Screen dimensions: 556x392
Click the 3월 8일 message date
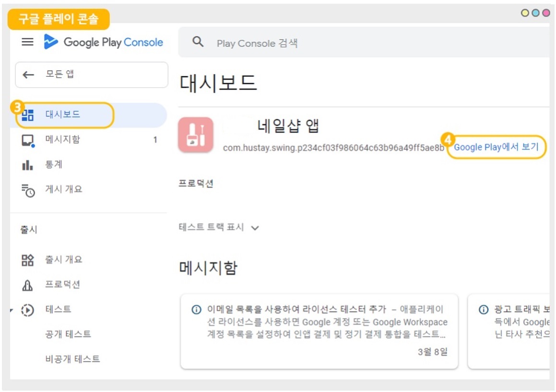pyautogui.click(x=433, y=352)
